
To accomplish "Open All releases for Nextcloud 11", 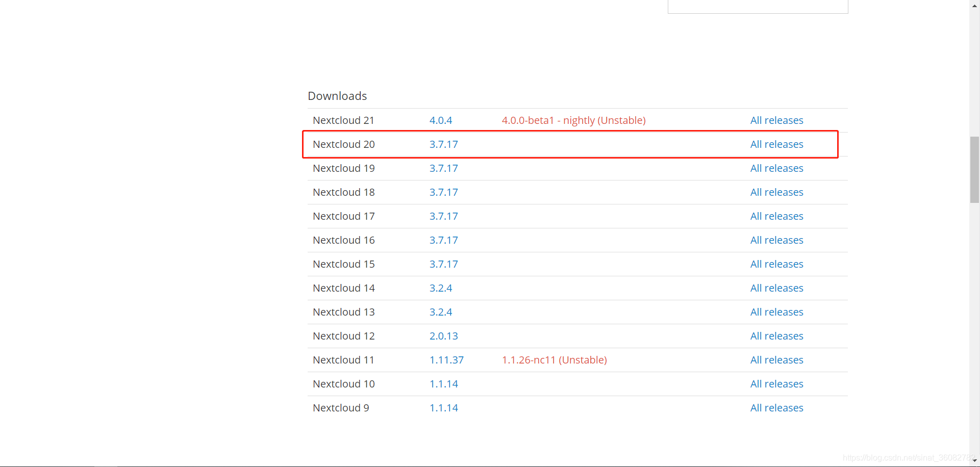I will pos(776,360).
